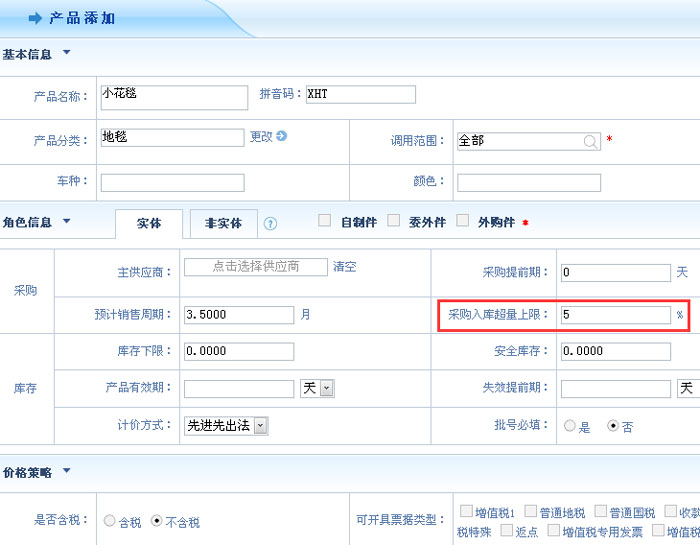Viewport: 700px width, 545px height.
Task: Open the 计价方式 dropdown
Action: [260, 426]
